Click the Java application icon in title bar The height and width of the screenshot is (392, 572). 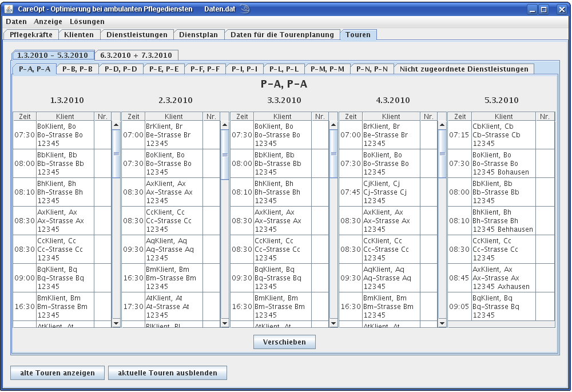(8, 9)
